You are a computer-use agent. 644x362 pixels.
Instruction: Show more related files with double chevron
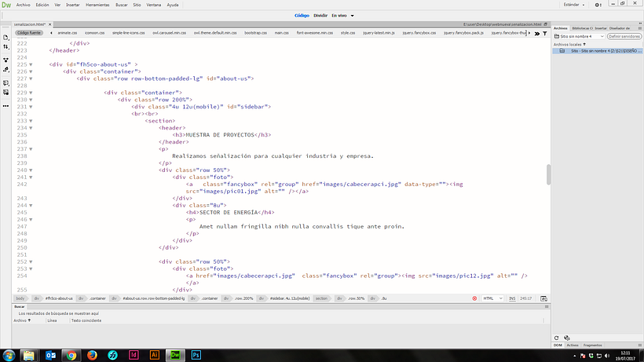[537, 33]
